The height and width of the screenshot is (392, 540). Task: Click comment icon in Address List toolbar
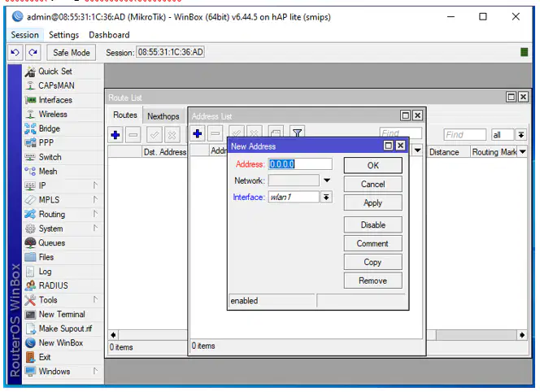(x=276, y=132)
